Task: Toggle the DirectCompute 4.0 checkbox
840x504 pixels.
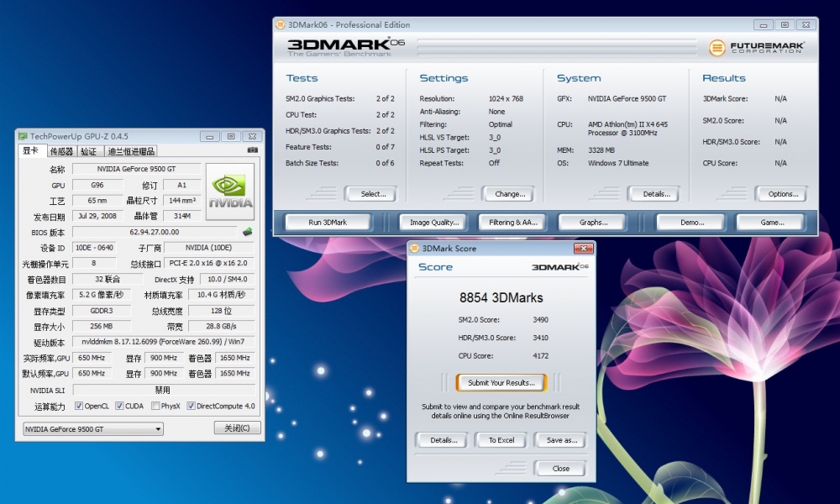Action: [191, 406]
